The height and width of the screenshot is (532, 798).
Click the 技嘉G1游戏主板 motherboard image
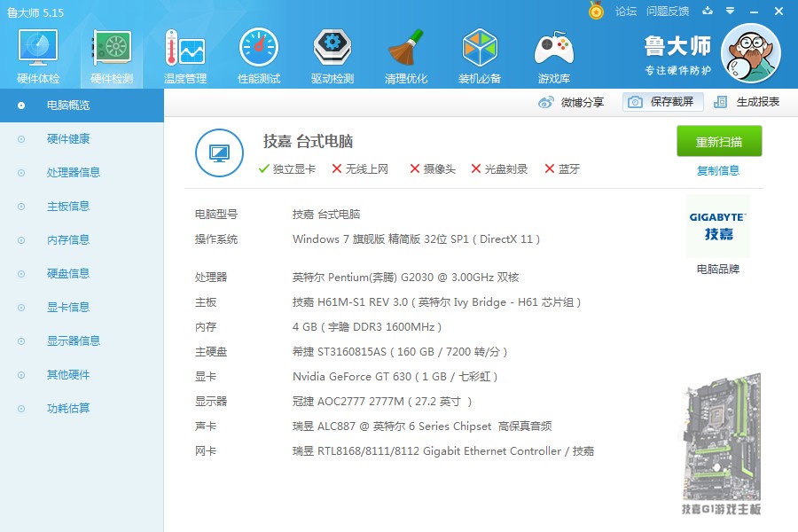[721, 444]
